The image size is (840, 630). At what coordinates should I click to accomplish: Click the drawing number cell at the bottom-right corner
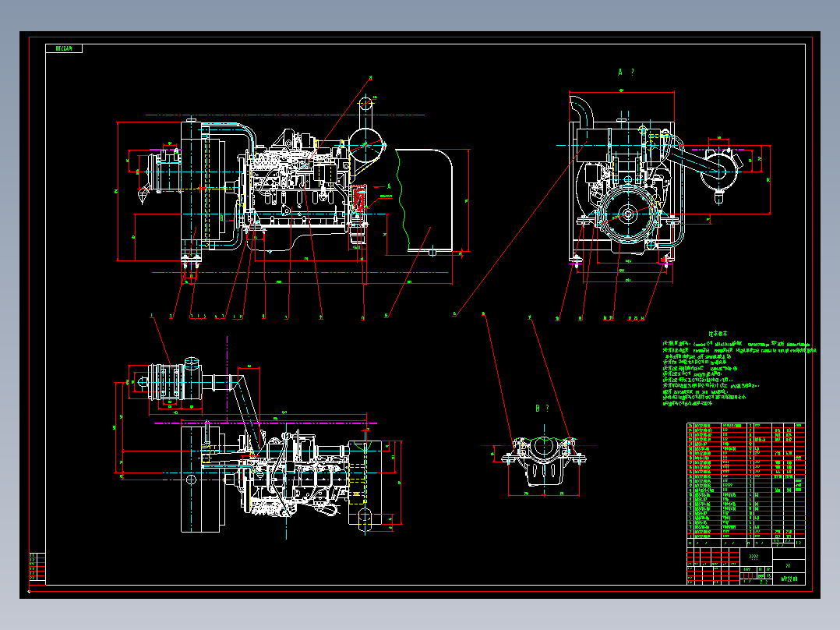click(x=789, y=579)
